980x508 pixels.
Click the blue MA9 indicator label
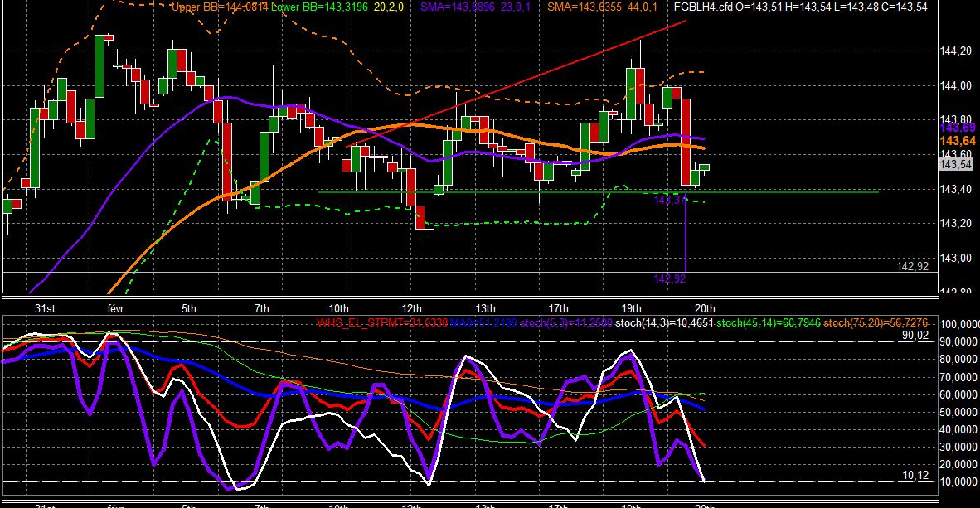click(x=483, y=323)
